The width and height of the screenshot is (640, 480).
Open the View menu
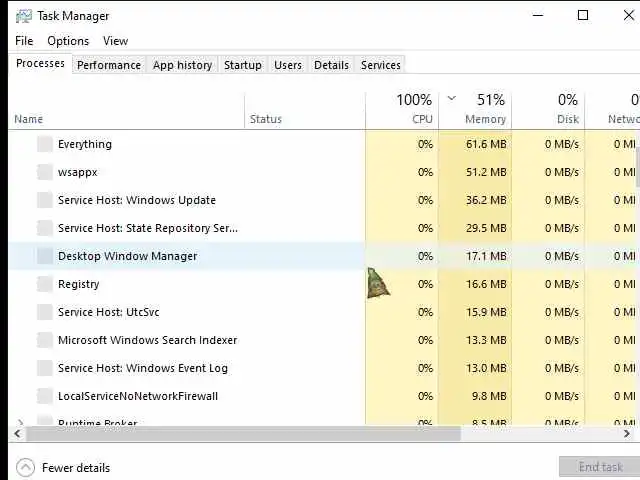(116, 41)
